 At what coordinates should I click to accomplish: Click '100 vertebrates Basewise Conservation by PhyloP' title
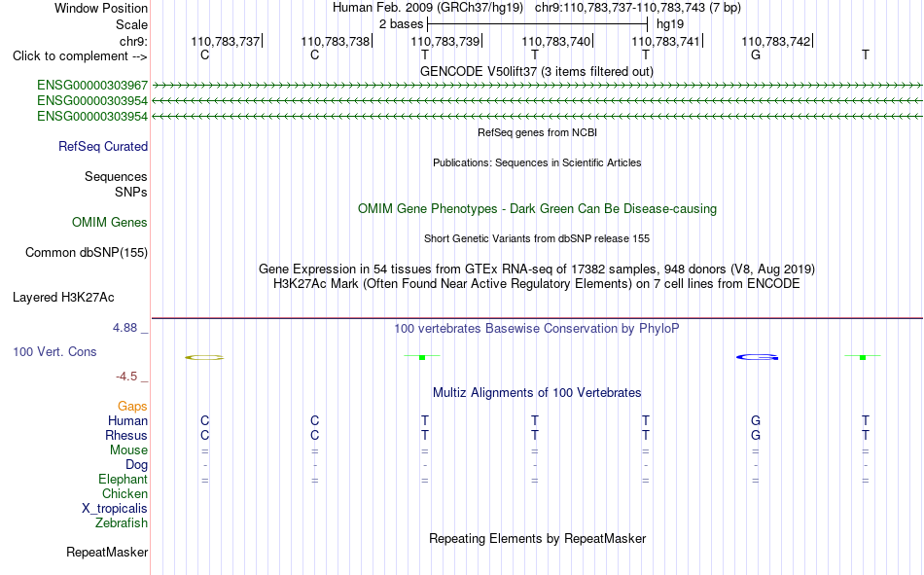click(x=537, y=329)
